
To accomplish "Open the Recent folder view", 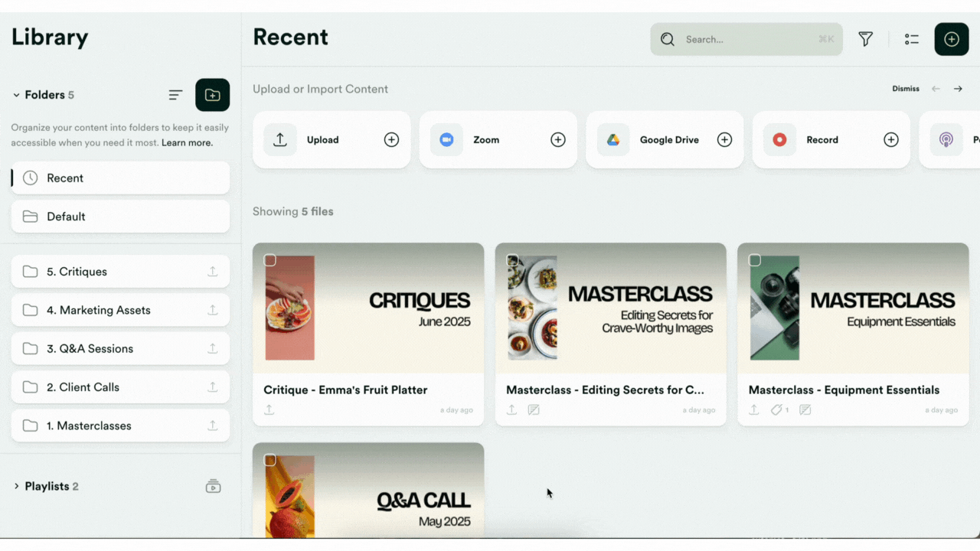I will pyautogui.click(x=120, y=178).
